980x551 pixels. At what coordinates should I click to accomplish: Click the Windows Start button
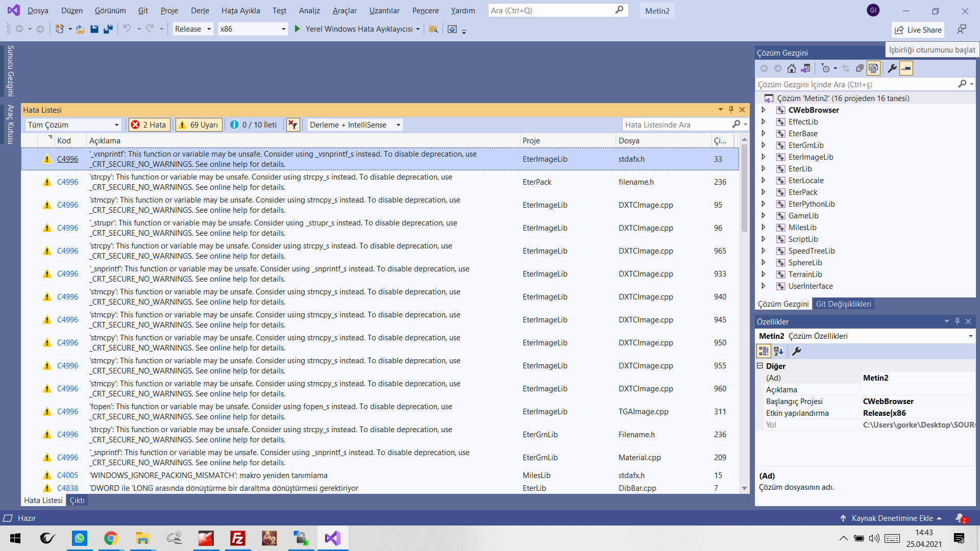15,538
